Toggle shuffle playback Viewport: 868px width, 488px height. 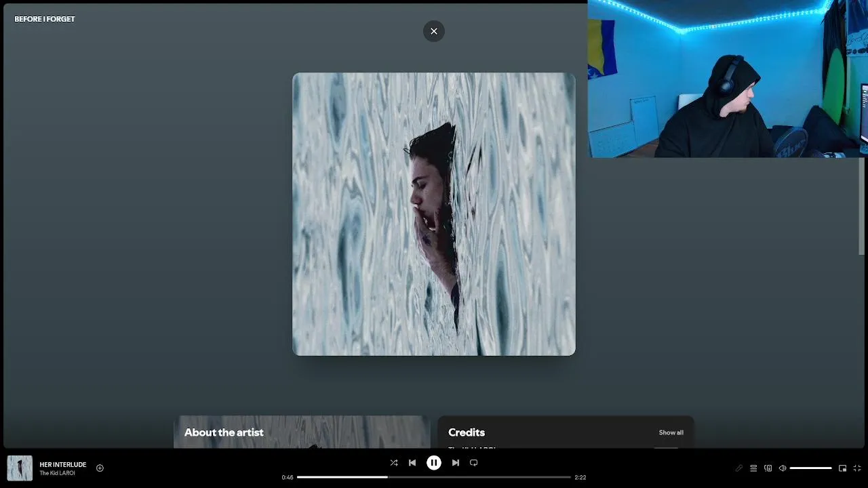(394, 463)
